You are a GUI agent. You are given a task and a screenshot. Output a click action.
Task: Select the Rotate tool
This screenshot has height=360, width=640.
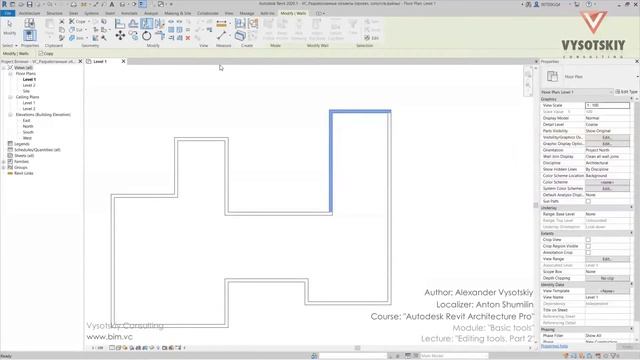coord(147,36)
